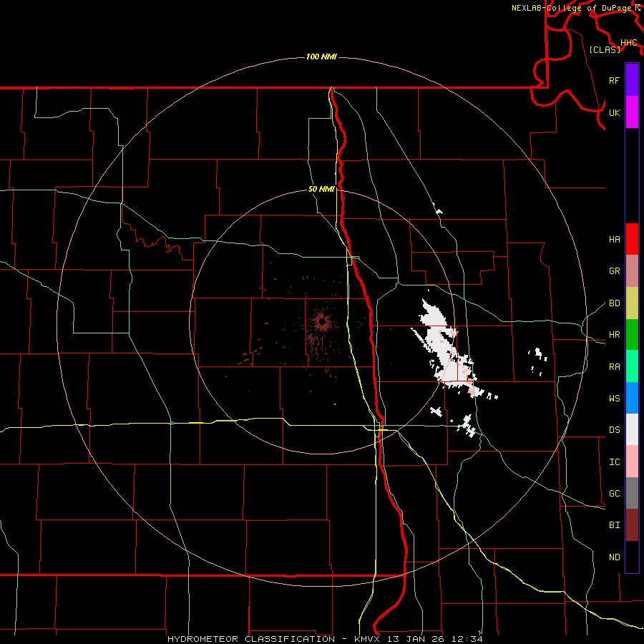Image resolution: width=644 pixels, height=644 pixels.
Task: Click the "100 NMI" range ring label
Action: tap(321, 57)
